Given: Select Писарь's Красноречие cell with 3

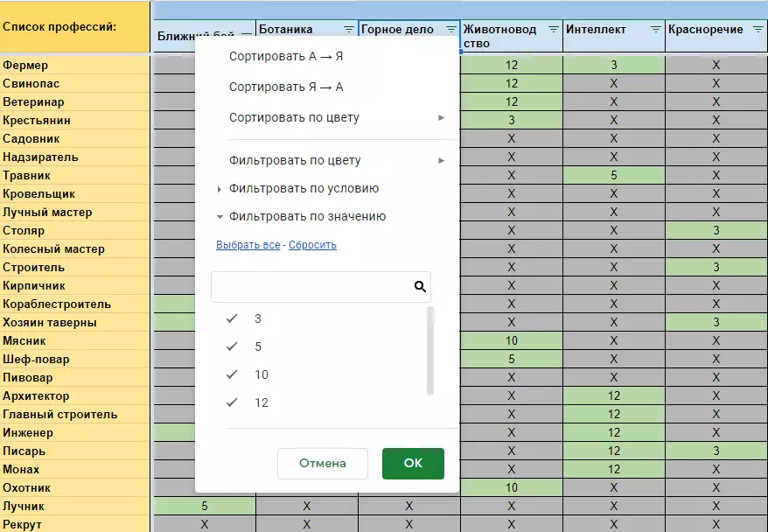Looking at the screenshot, I should [716, 451].
